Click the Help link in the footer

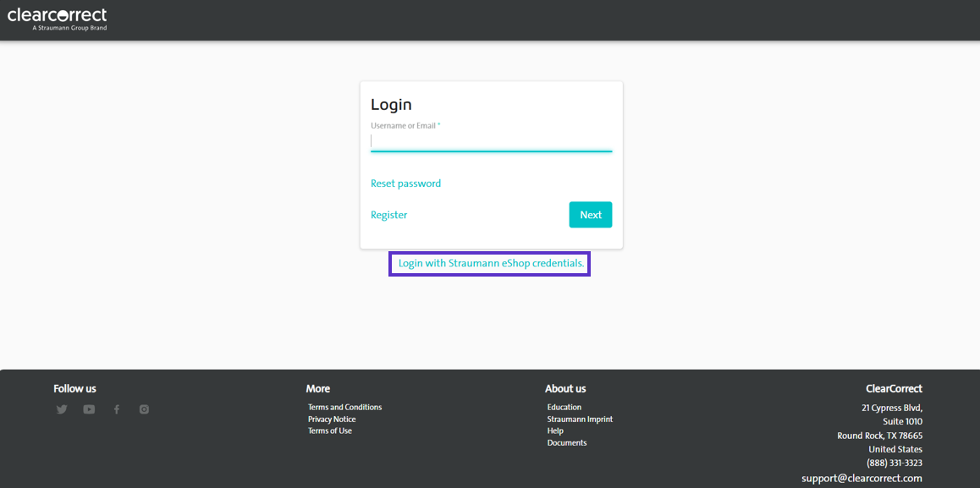(554, 430)
